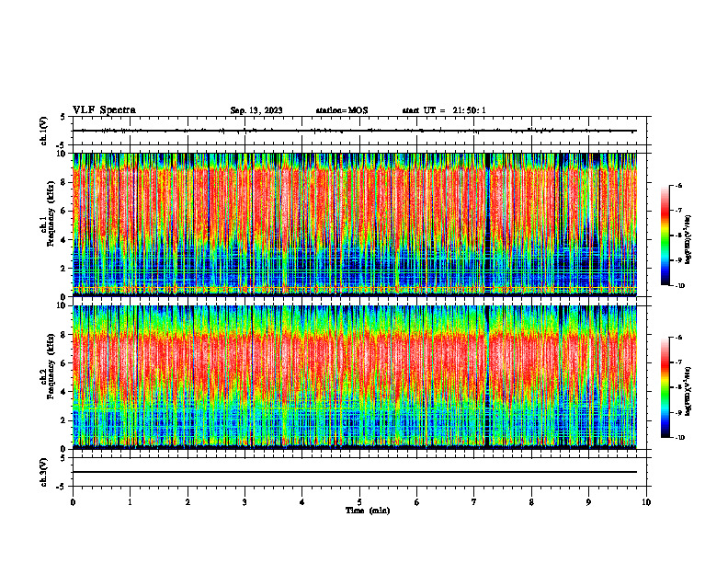
Task: Click the "-8" label on ch.1 color bar
Action: point(678,236)
